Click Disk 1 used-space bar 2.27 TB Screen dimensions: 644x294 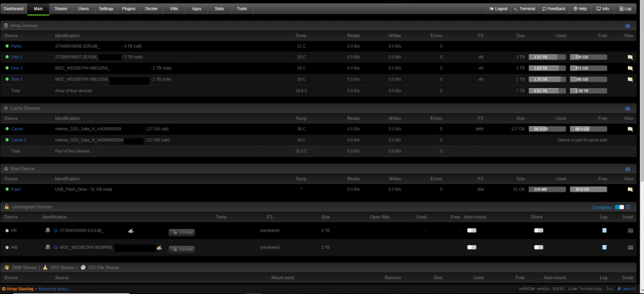tap(547, 57)
